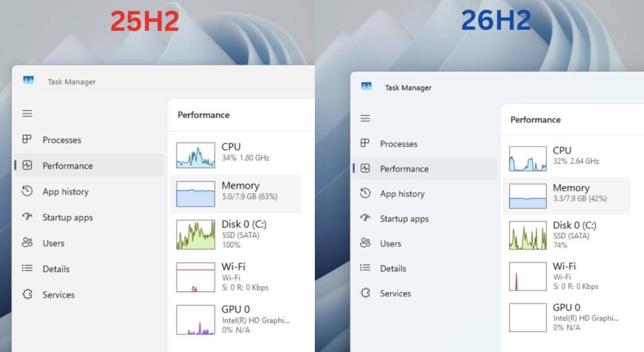Click the Task Manager app icon in the 25H2 title bar
Screen dimensions: 644x352
pos(29,80)
